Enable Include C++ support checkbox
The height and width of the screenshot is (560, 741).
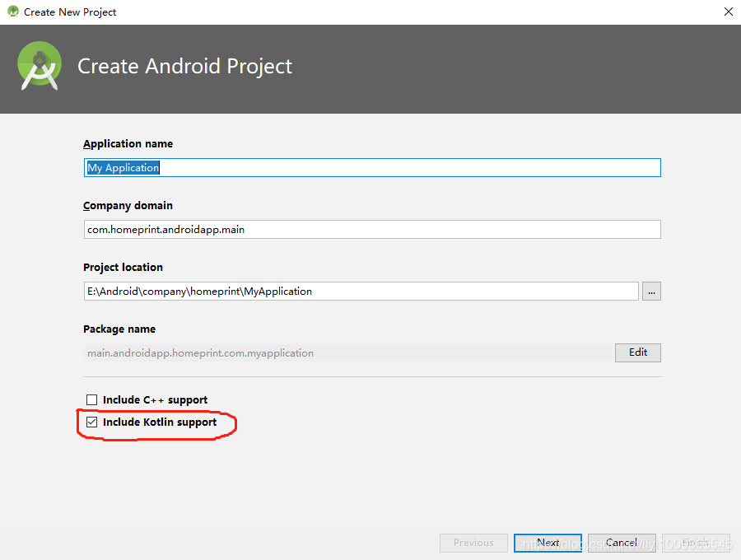pyautogui.click(x=91, y=399)
